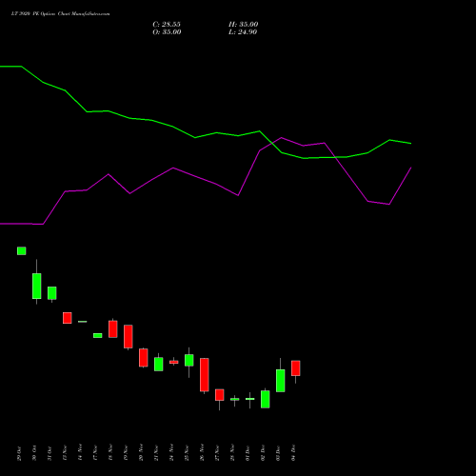Click the "27 Nov" date label
Viewport: 476px width, 476px height.
pos(217,453)
